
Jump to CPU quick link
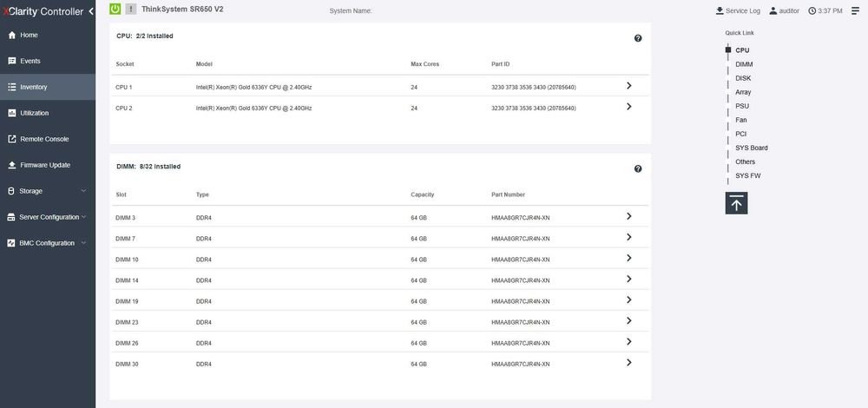(x=742, y=50)
